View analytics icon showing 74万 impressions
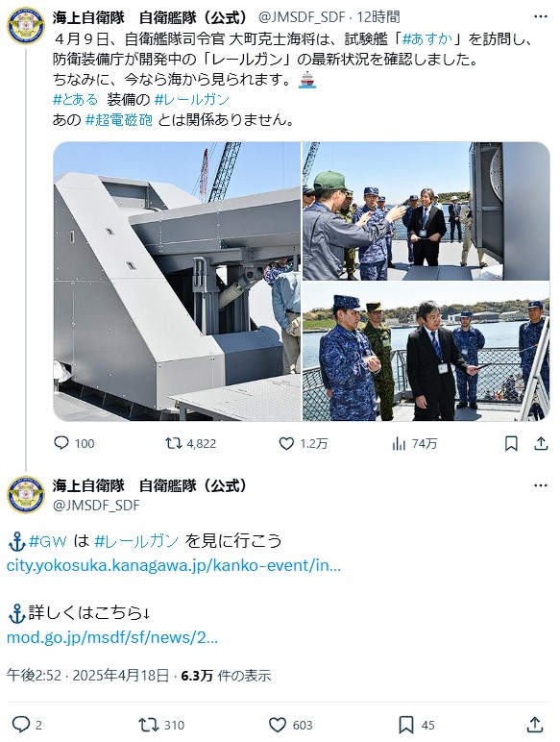This screenshot has height=742, width=560. coord(399,443)
